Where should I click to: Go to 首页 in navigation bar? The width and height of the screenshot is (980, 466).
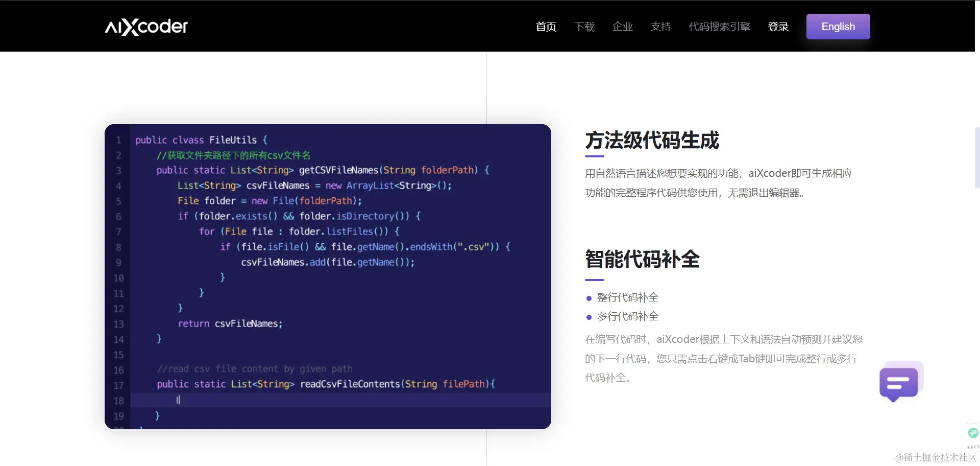click(x=546, y=27)
